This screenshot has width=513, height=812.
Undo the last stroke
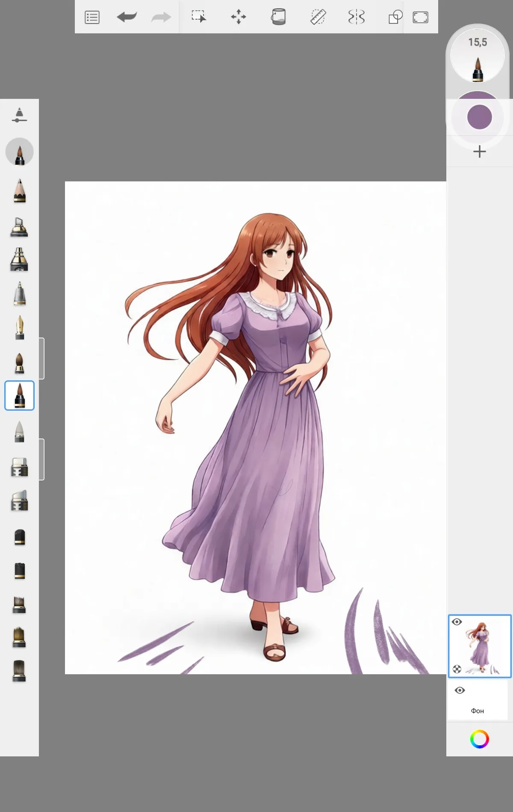coord(127,17)
